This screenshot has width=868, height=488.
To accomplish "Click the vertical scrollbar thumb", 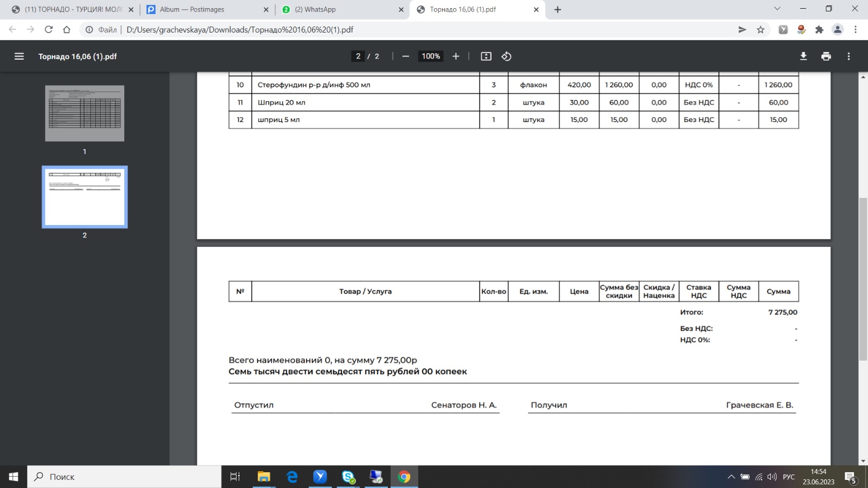I will pos(863,279).
